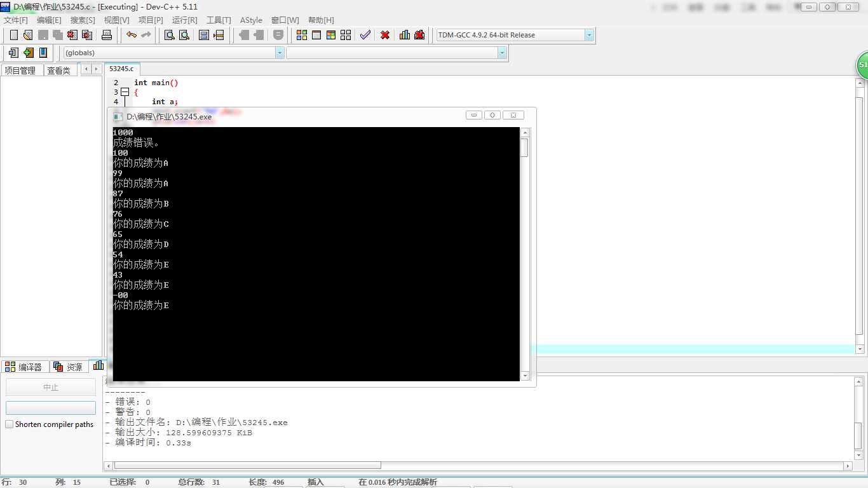Viewport: 868px width, 488px height.
Task: Click the Print toolbar icon
Action: coord(107,35)
